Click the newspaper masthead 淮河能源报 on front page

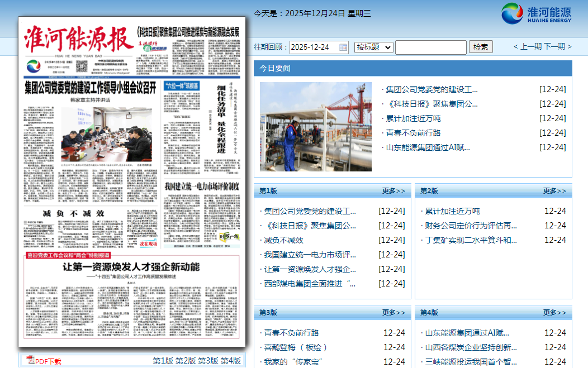click(76, 40)
